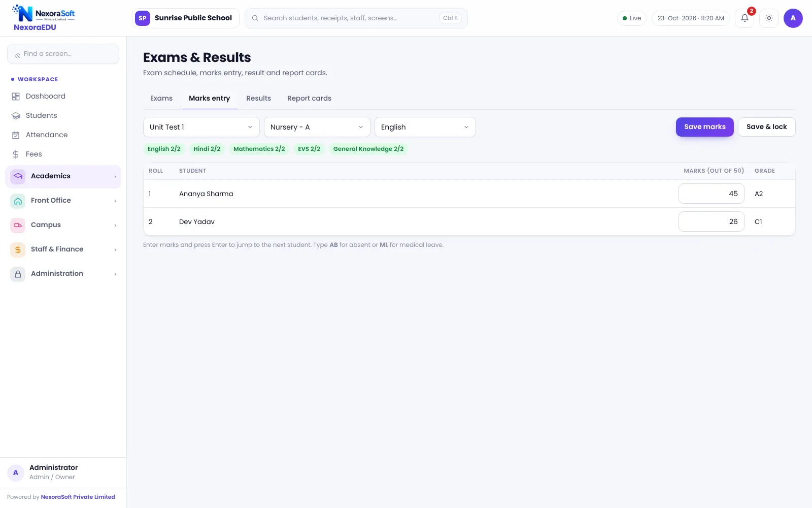Focus the Find a screen box
The width and height of the screenshot is (812, 508).
(63, 54)
